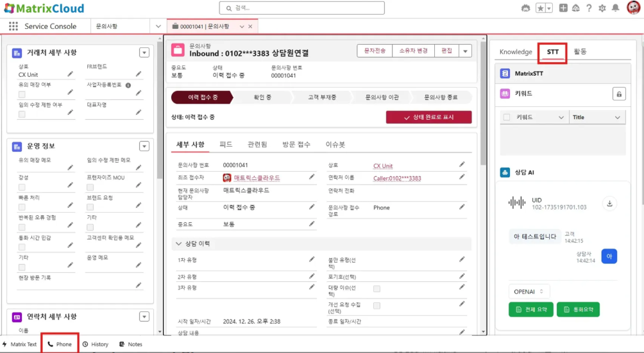This screenshot has height=353, width=644.
Task: Open the Setup gear icon
Action: pyautogui.click(x=602, y=8)
